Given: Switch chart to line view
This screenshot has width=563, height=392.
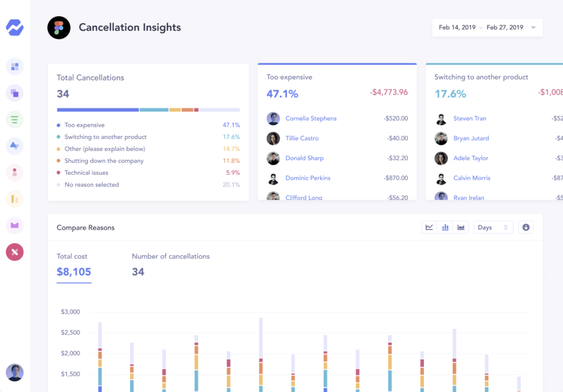Looking at the screenshot, I should (x=429, y=227).
